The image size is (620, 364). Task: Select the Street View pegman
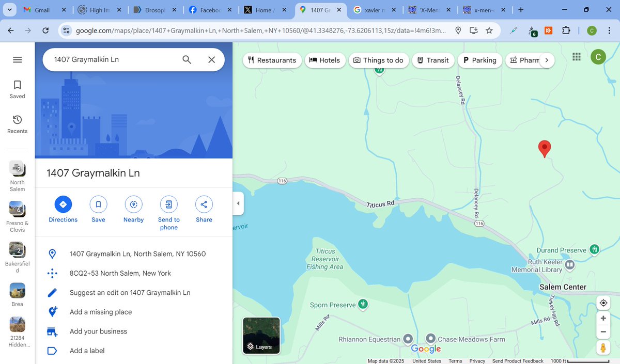point(603,347)
